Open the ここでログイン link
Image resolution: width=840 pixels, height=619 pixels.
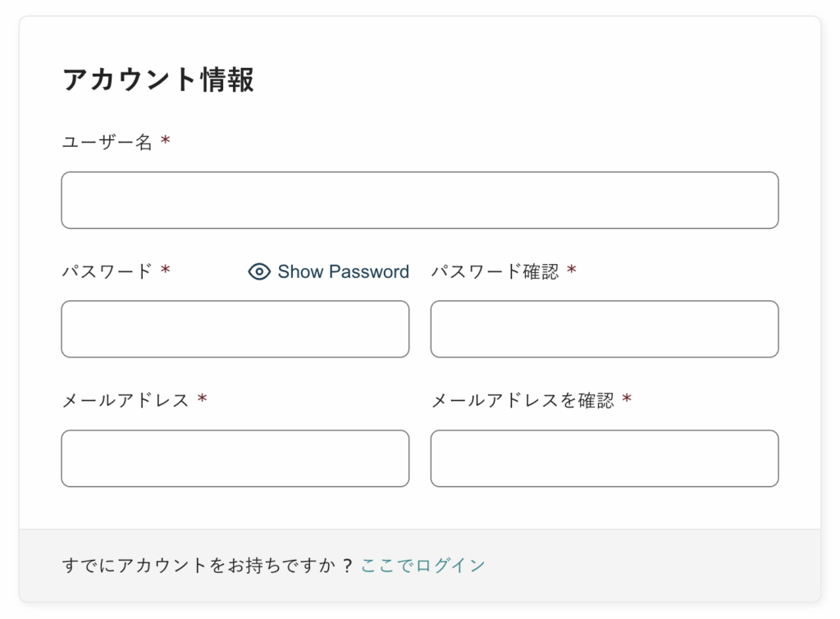[422, 565]
